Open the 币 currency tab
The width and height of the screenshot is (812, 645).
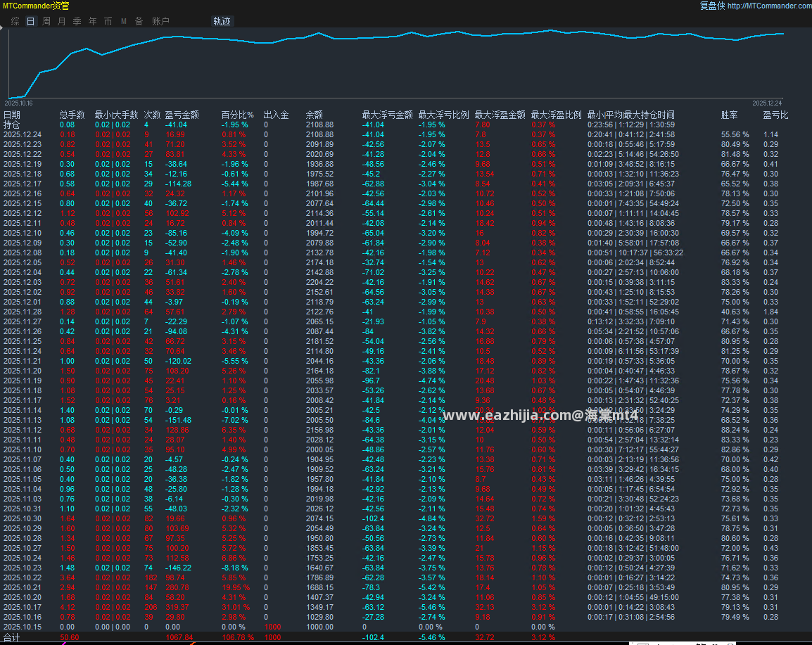pos(108,21)
